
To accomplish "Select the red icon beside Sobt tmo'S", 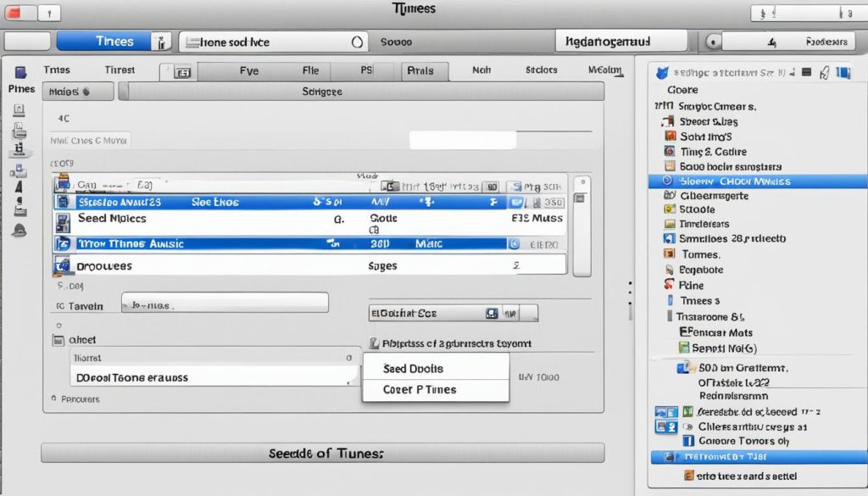I will point(670,137).
